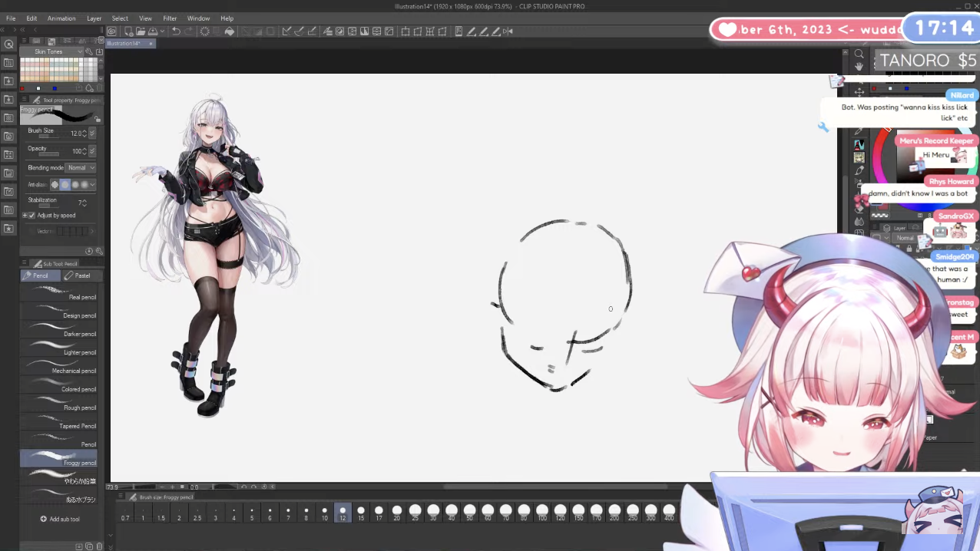Image resolution: width=980 pixels, height=551 pixels.
Task: Click the New document icon in command bar
Action: (128, 31)
